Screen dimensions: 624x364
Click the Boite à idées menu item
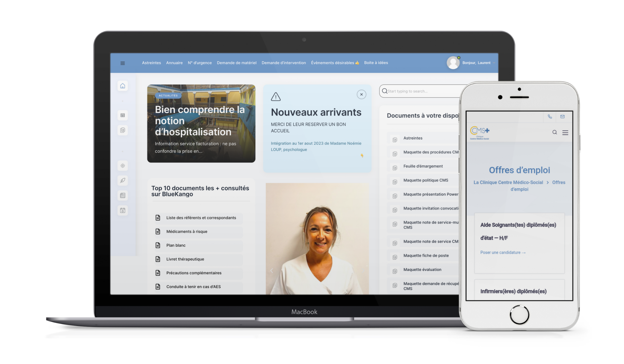click(x=376, y=63)
